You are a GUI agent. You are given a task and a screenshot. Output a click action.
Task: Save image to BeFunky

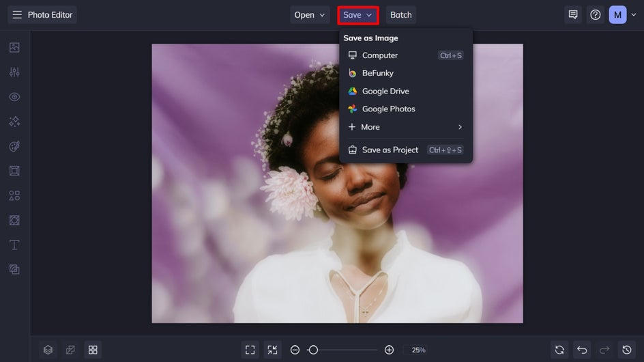pos(405,73)
